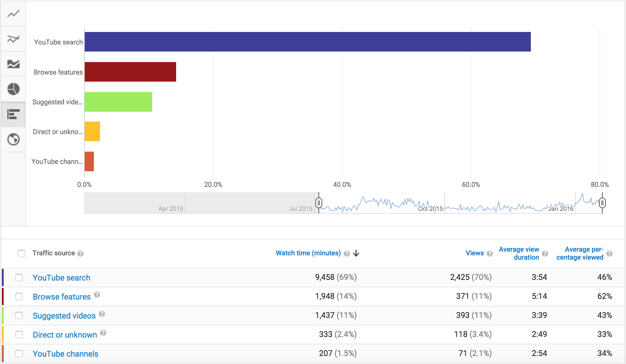
Task: Select the horizontal bar chart icon
Action: click(14, 114)
